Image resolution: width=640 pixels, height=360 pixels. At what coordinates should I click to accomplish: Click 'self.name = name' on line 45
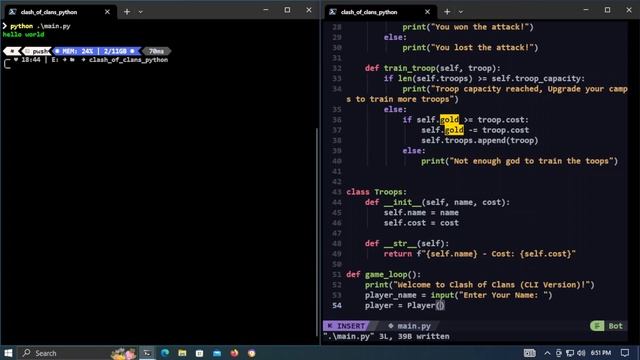pyautogui.click(x=421, y=213)
